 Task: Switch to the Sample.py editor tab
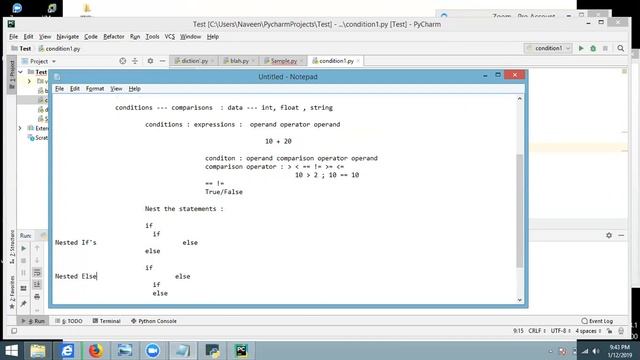283,61
